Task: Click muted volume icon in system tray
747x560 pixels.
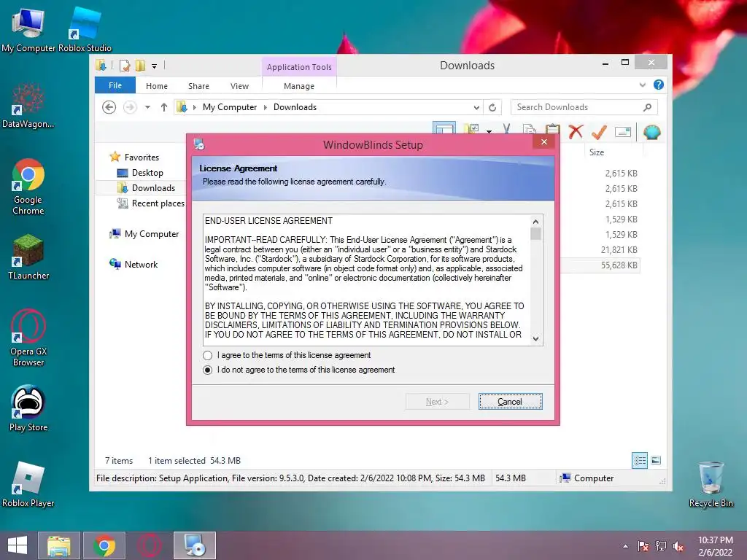Action: (x=678, y=546)
